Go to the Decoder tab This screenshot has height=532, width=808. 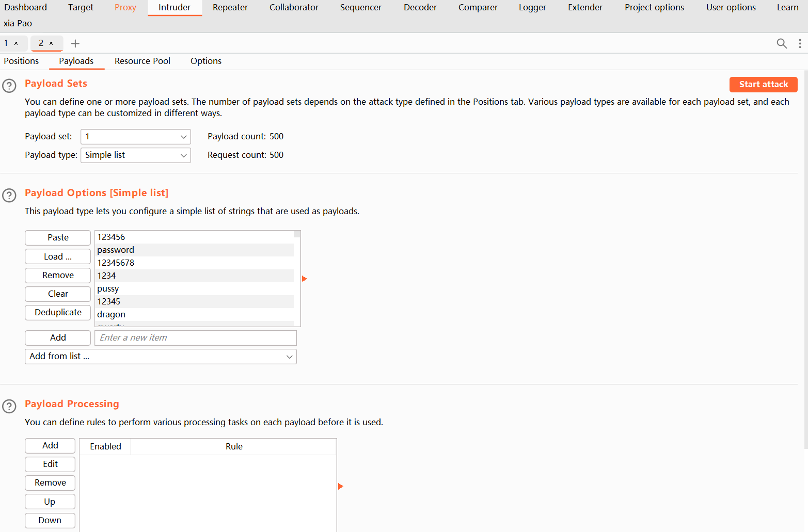[420, 7]
